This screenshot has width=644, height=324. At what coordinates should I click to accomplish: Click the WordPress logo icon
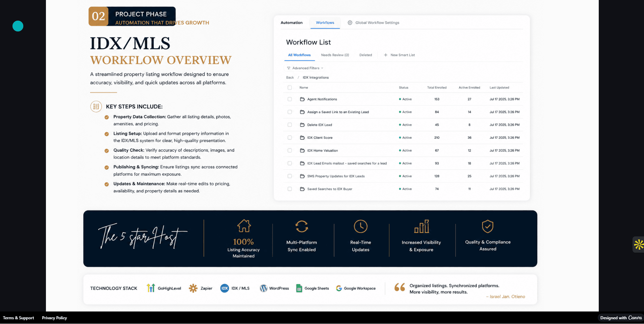(263, 288)
